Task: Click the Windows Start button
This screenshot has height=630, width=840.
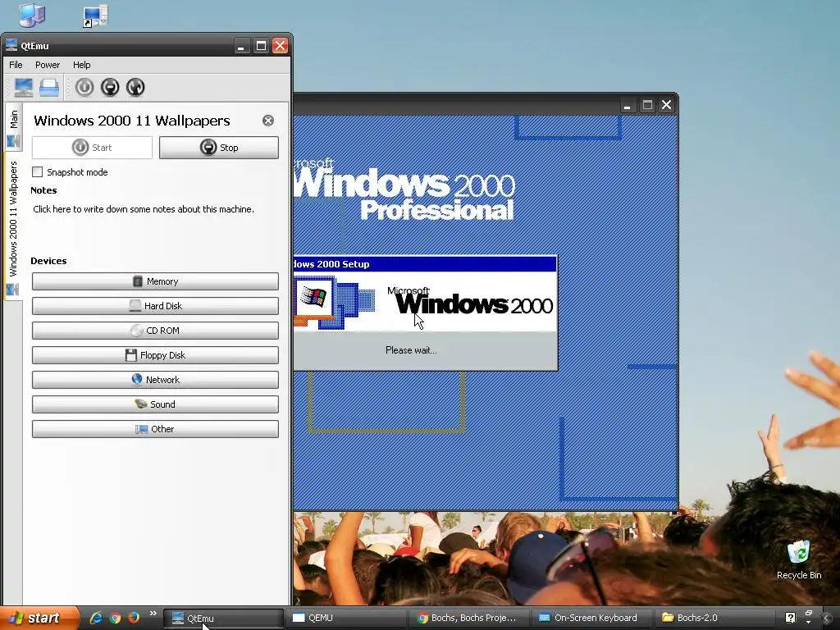Action: 39,619
